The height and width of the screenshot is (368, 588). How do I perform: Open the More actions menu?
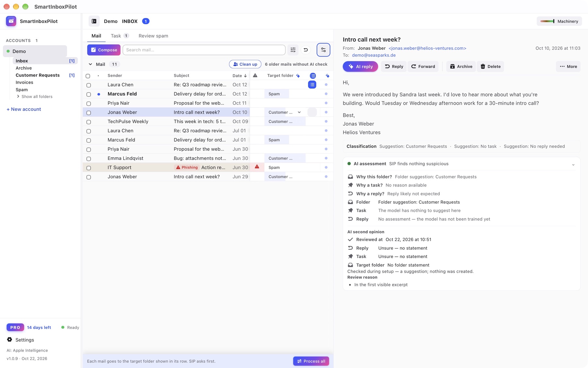(568, 66)
